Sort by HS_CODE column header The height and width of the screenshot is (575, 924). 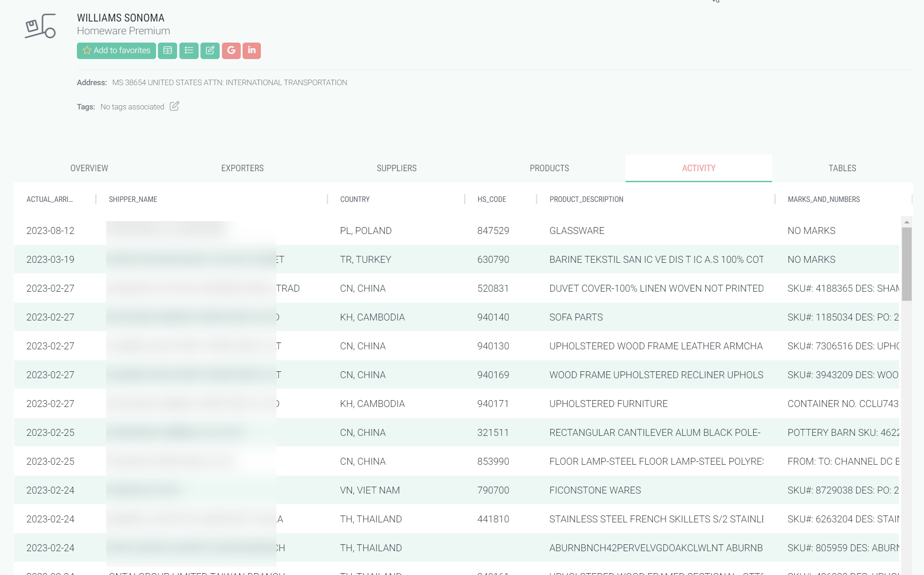(x=492, y=199)
